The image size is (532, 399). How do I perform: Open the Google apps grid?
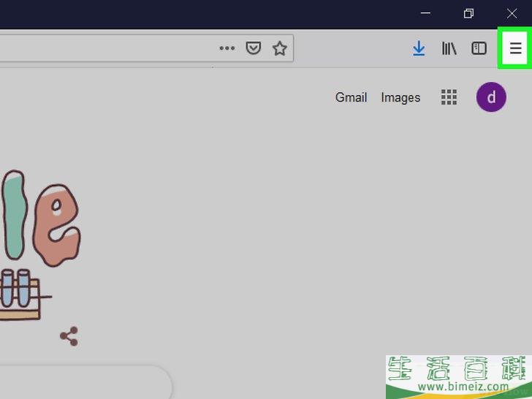pyautogui.click(x=449, y=97)
